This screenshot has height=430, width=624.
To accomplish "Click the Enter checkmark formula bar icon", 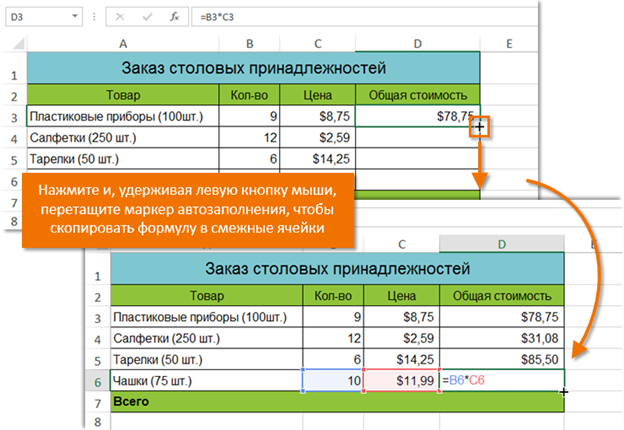I will click(x=147, y=17).
